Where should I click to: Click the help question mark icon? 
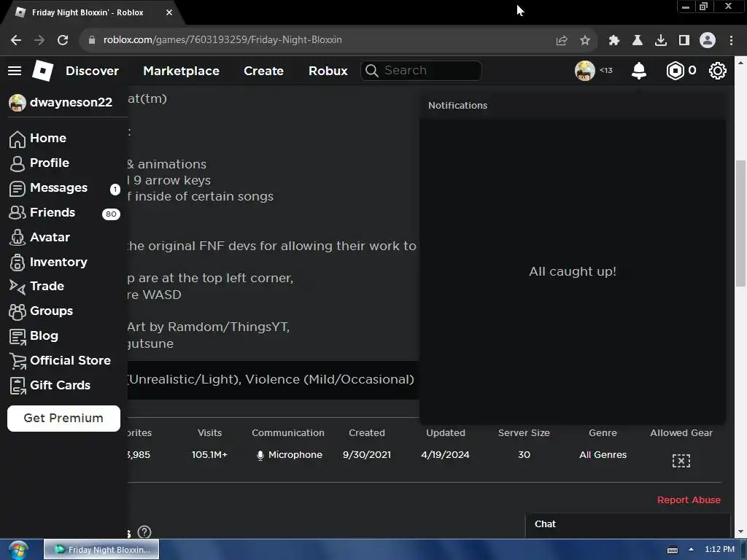[x=144, y=532]
